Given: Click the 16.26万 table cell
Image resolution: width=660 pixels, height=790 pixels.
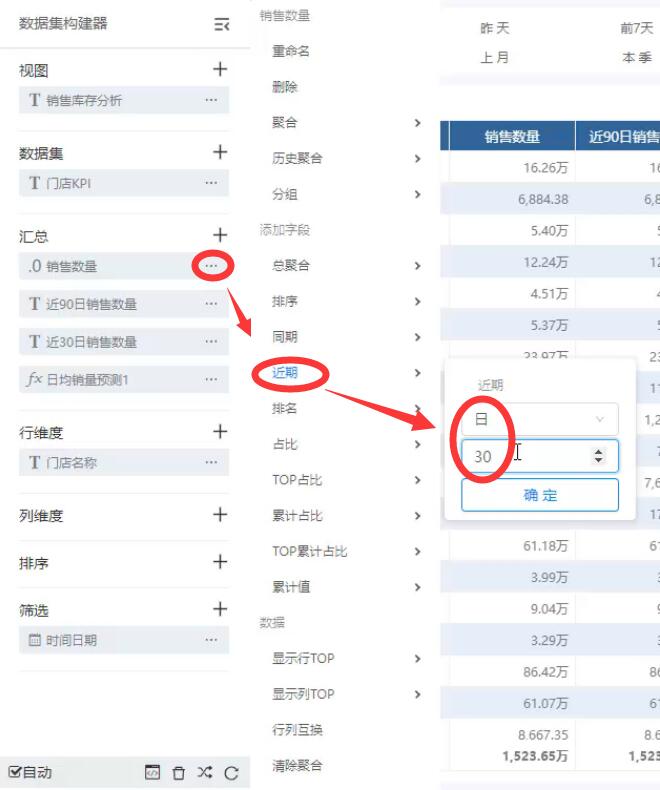Looking at the screenshot, I should pos(512,168).
